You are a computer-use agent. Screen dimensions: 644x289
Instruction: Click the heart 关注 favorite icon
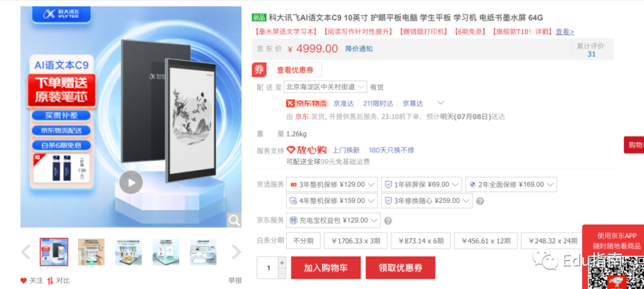pyautogui.click(x=23, y=281)
